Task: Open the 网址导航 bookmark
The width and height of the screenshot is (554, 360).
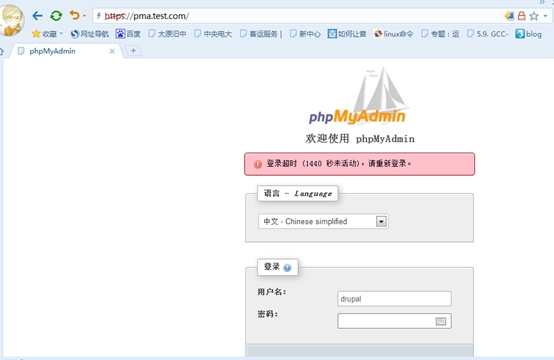Action: pyautogui.click(x=90, y=34)
